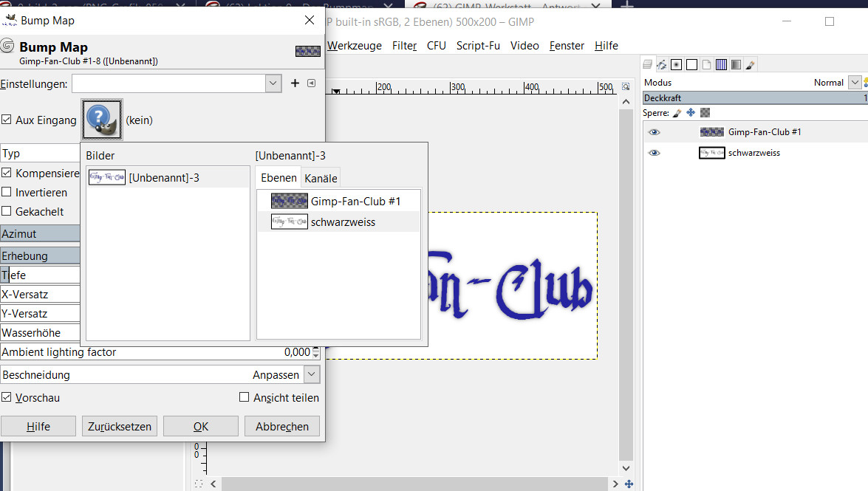Hide the Gimp-Fan-Club #1 layer via eye icon
Screen dimensions: 868x491
pyautogui.click(x=655, y=131)
